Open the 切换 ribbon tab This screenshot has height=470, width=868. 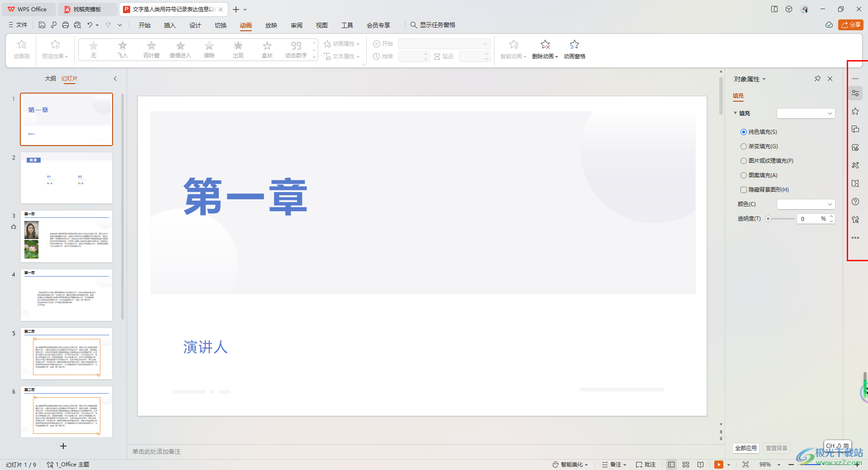(221, 25)
